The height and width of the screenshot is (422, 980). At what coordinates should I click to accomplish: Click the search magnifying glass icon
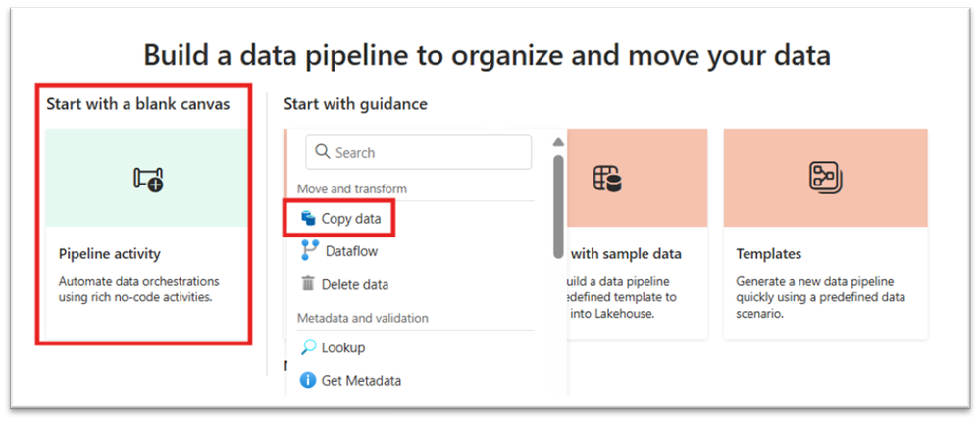pyautogui.click(x=323, y=152)
